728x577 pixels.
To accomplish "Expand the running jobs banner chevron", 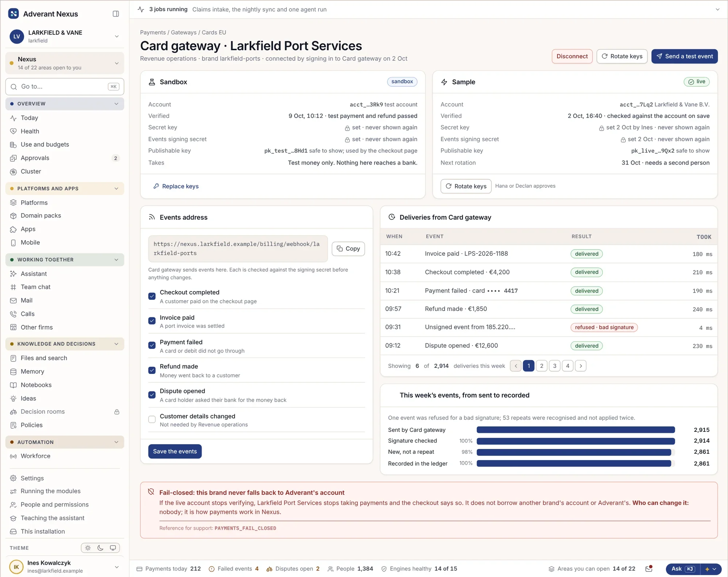I will 717,9.
